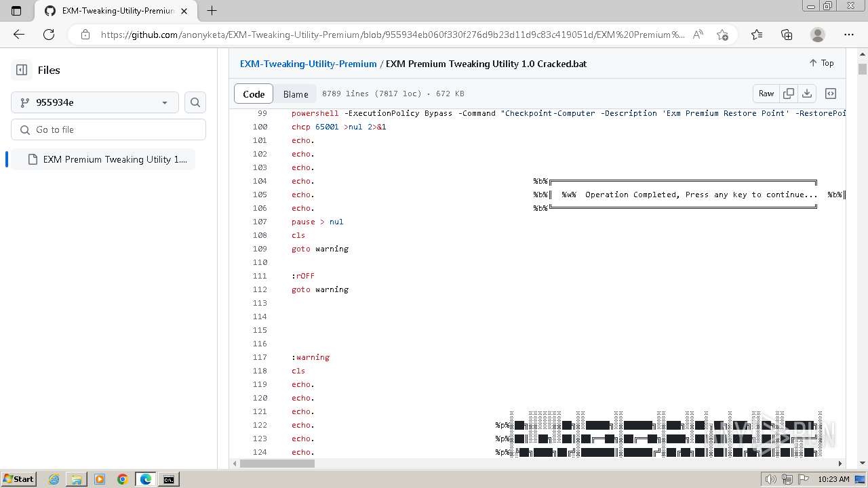
Task: Click the horizontal code scrollbar thumb
Action: tap(277, 464)
